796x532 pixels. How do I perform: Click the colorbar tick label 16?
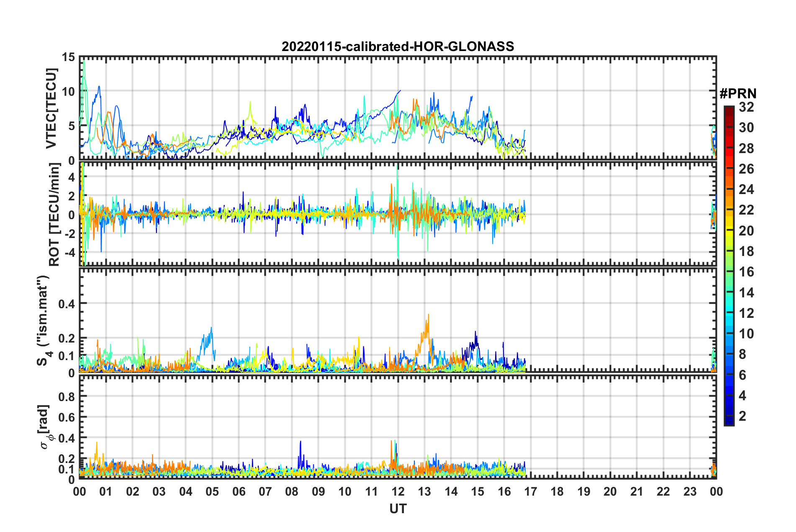pyautogui.click(x=746, y=272)
